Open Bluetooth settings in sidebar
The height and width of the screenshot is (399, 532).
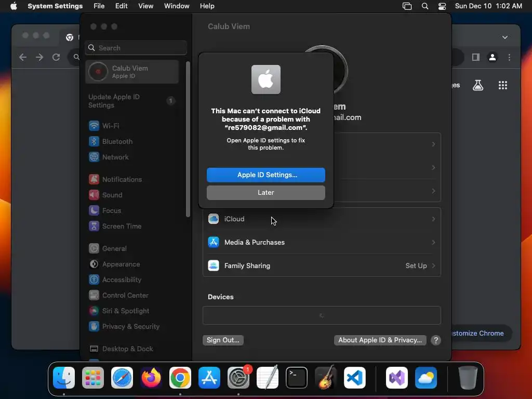[x=132, y=141]
